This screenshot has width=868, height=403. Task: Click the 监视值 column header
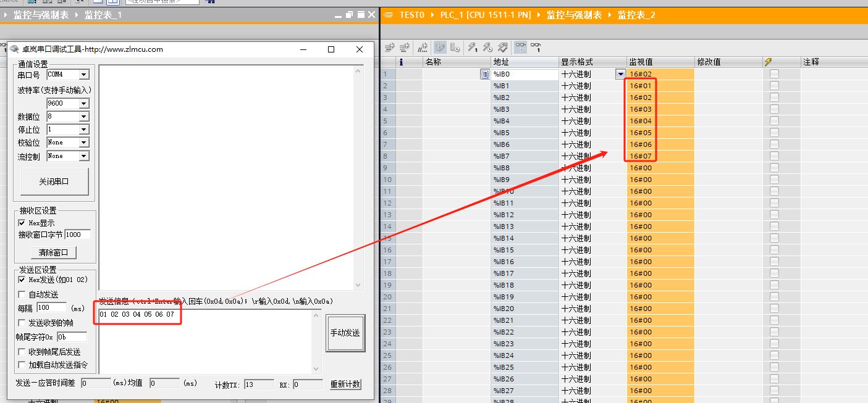[x=660, y=62]
